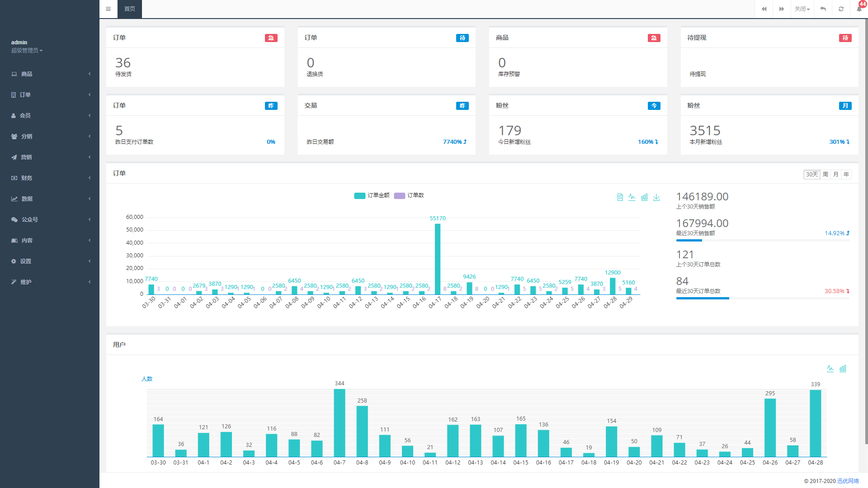The height and width of the screenshot is (488, 868).
Task: Switch order chart to bar view
Action: coord(644,197)
